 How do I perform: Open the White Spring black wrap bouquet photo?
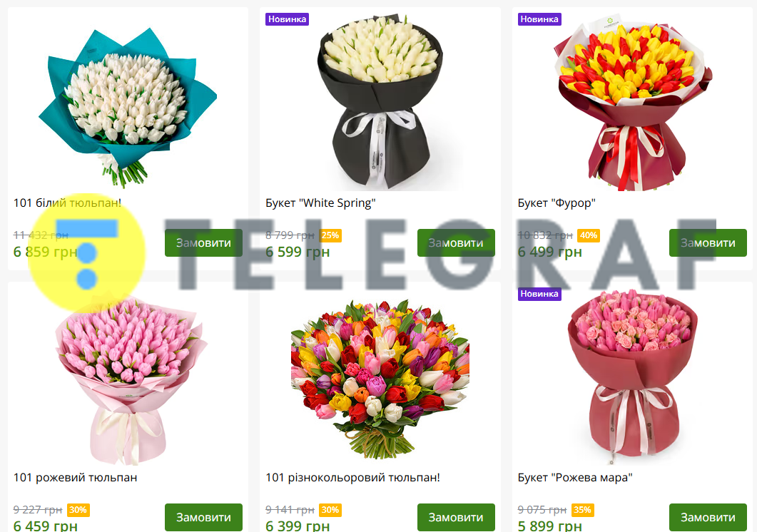pos(380,103)
